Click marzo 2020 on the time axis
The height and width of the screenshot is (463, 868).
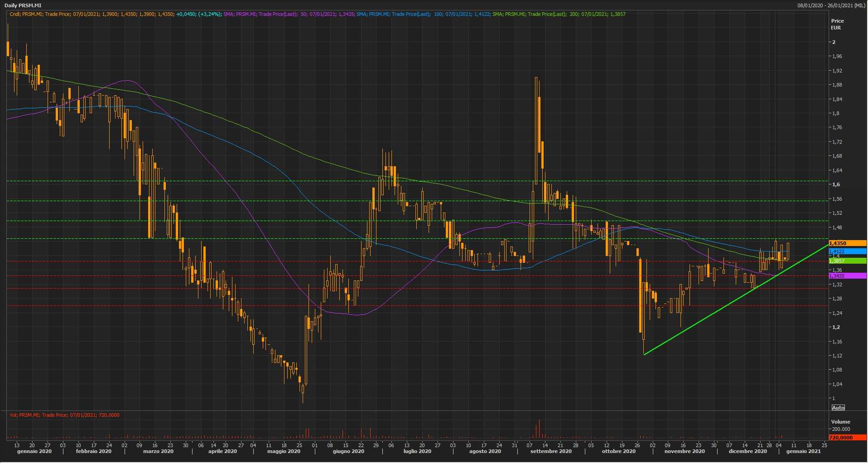click(158, 451)
